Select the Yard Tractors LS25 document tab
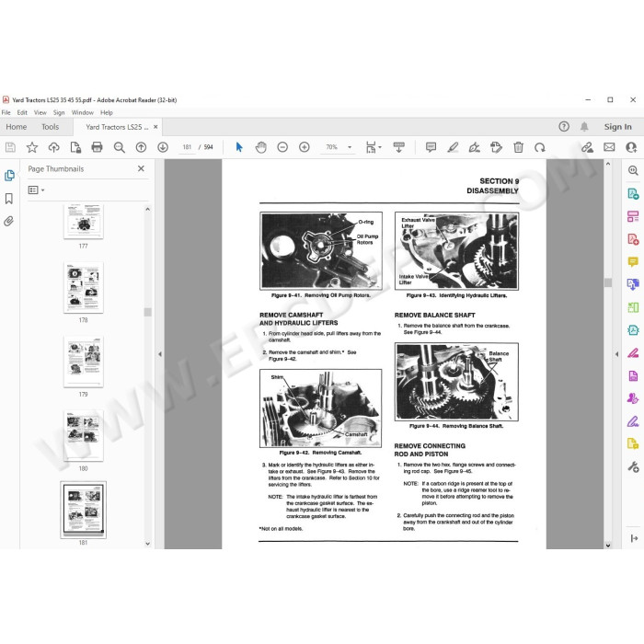 117,127
